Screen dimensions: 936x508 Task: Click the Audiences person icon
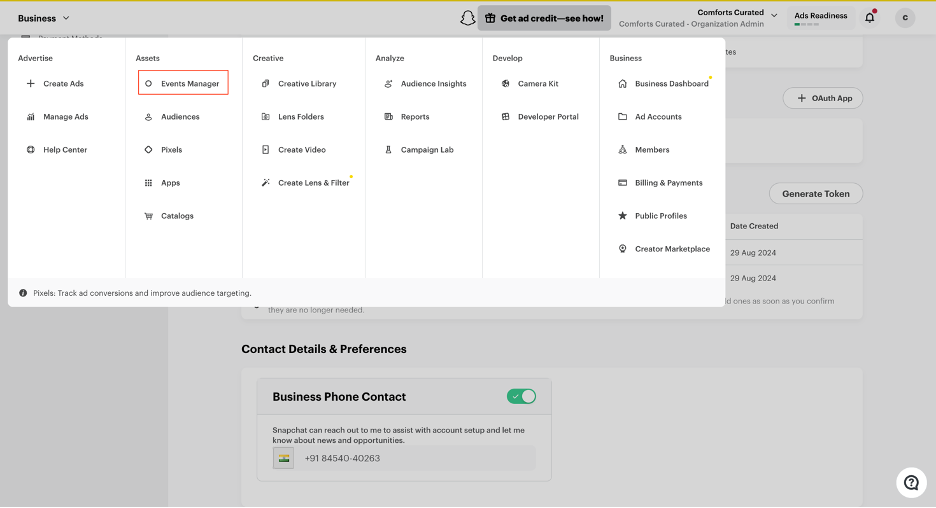149,117
